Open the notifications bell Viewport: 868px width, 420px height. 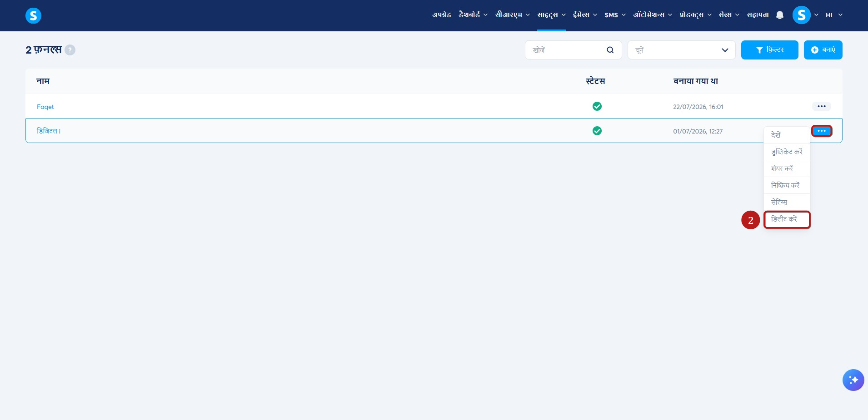click(x=780, y=15)
